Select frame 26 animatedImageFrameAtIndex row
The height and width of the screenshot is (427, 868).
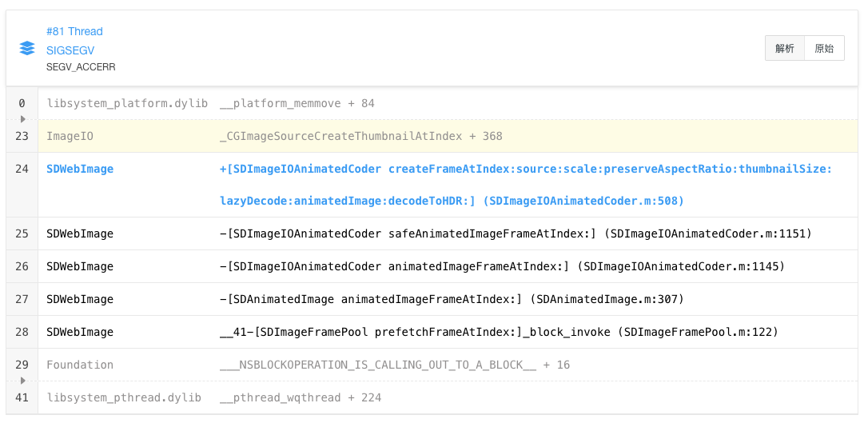pos(501,266)
